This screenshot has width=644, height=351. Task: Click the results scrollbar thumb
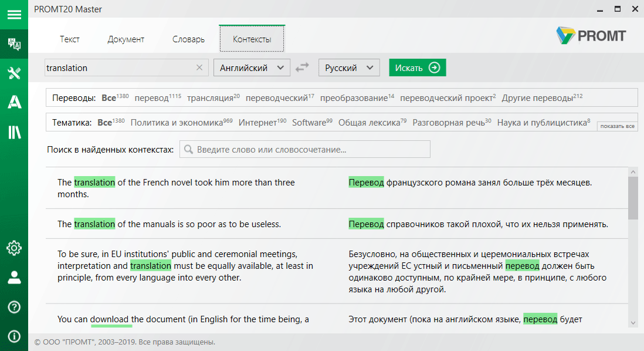[633, 198]
